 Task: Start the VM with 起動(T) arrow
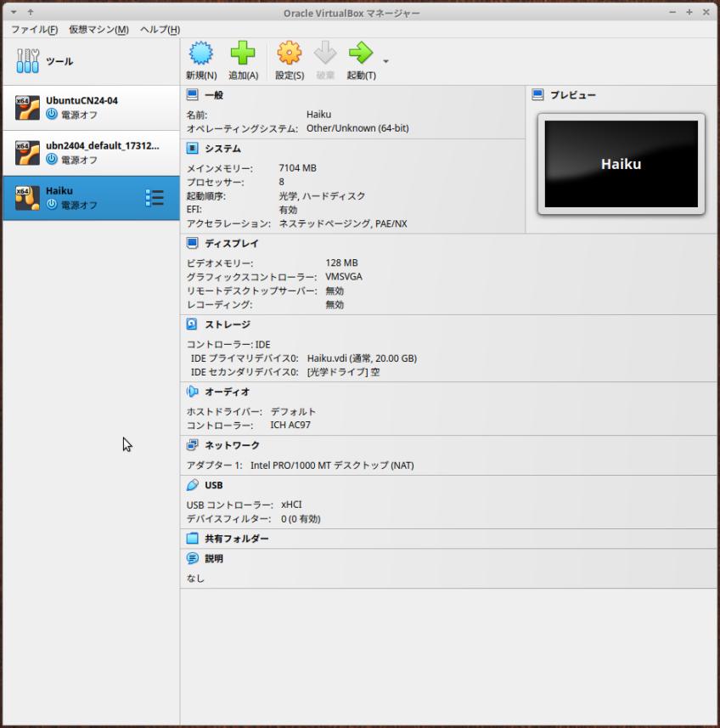(x=361, y=53)
